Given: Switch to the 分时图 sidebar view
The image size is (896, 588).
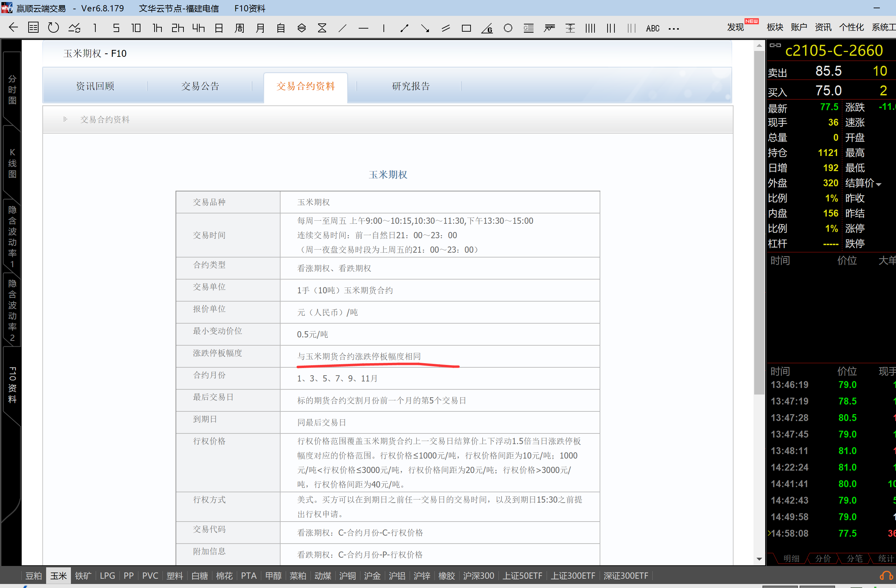Looking at the screenshot, I should point(12,89).
